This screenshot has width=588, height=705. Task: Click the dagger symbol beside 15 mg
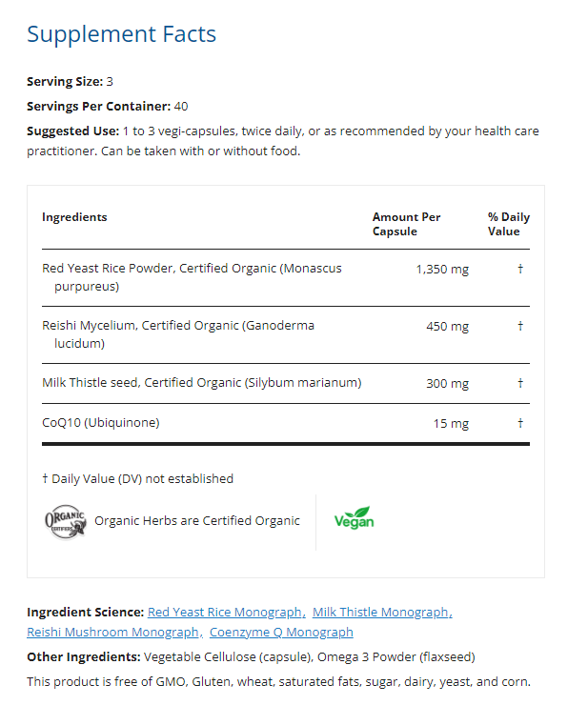(x=520, y=423)
